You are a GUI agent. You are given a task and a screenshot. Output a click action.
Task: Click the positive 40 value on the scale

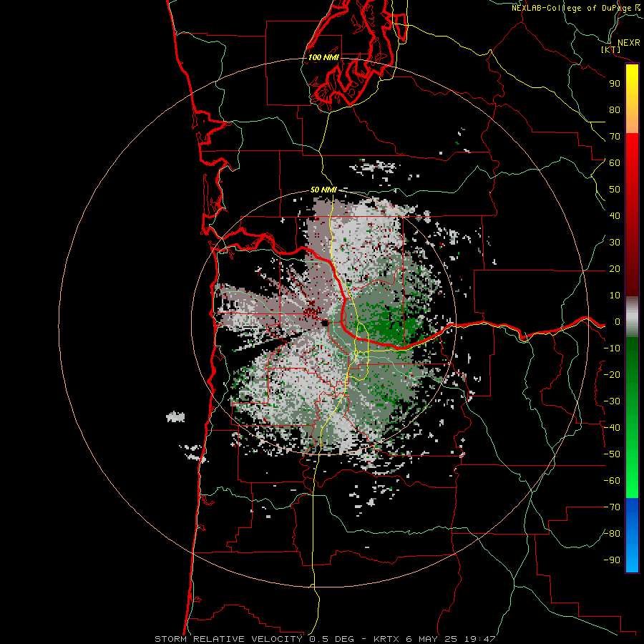615,216
